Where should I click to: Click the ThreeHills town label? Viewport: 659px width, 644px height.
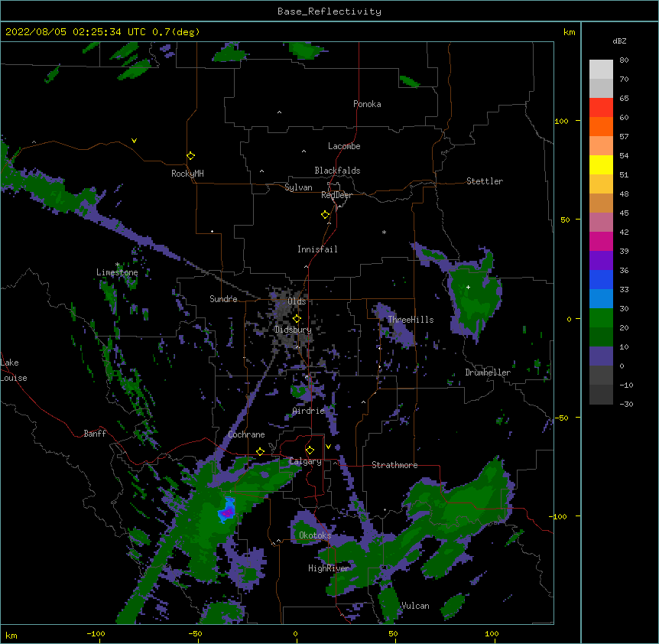pos(411,320)
